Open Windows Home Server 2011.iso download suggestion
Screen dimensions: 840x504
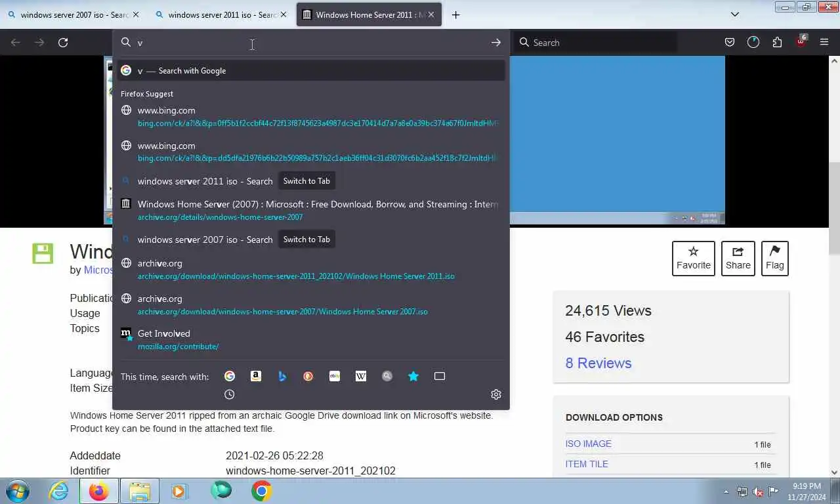[311, 269]
